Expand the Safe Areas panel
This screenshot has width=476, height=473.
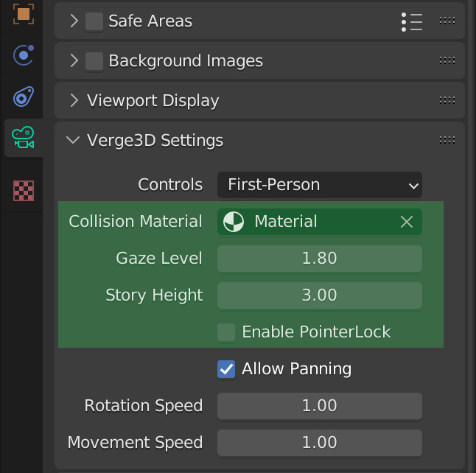74,21
